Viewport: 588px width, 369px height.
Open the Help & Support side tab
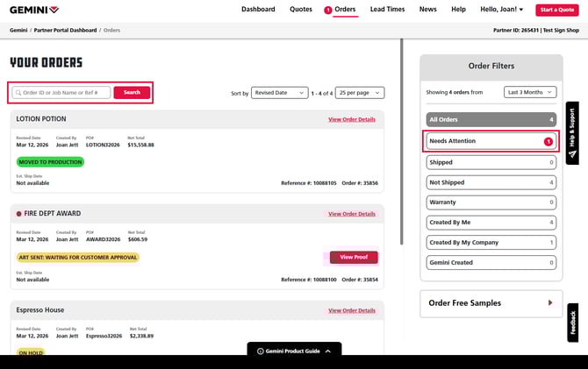pos(572,133)
